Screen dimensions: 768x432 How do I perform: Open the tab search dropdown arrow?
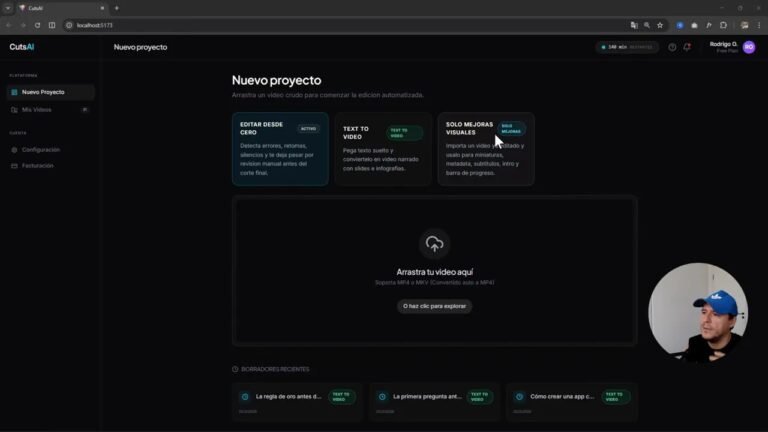(8, 8)
